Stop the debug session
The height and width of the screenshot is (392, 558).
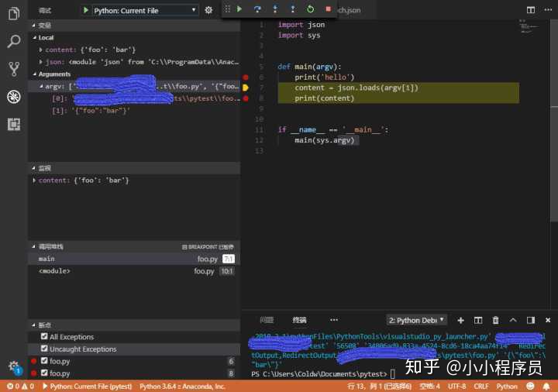pyautogui.click(x=328, y=9)
